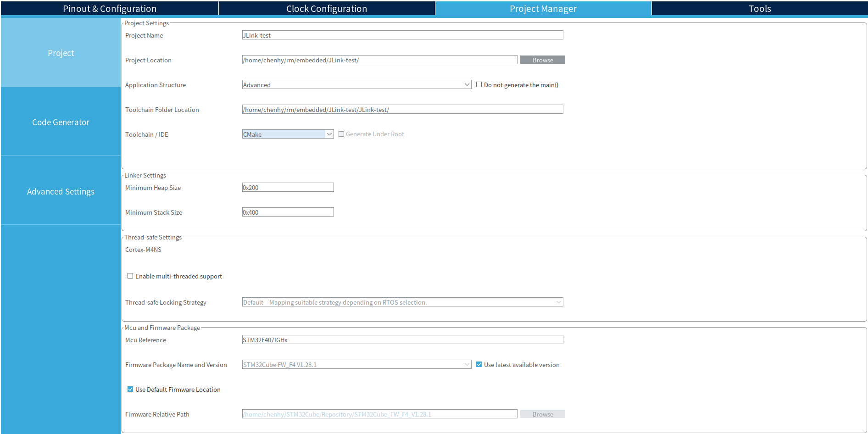Viewport: 868px width, 434px height.
Task: Click the Project Name input field
Action: (x=402, y=35)
